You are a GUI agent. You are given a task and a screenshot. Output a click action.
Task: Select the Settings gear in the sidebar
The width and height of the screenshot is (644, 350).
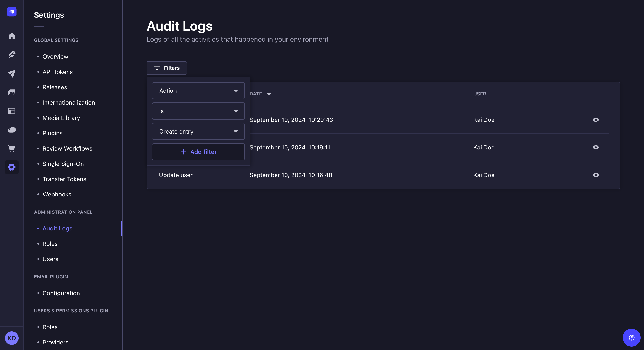(11, 167)
